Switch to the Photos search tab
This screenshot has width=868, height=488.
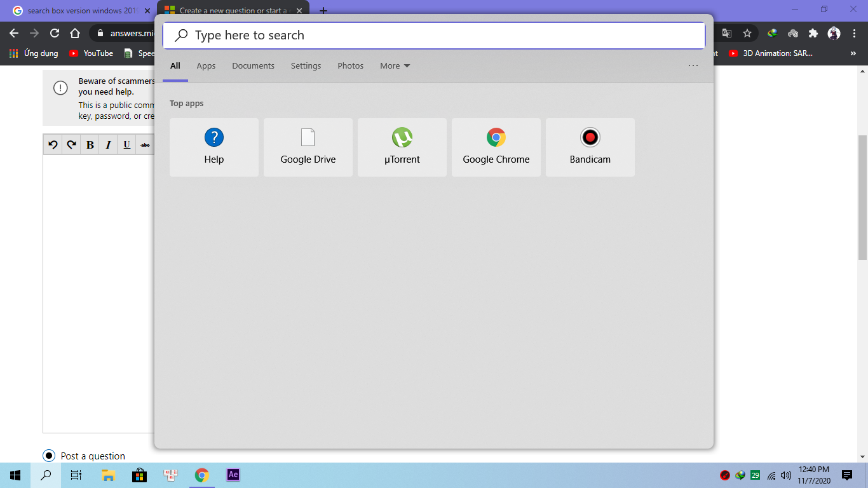coord(350,66)
